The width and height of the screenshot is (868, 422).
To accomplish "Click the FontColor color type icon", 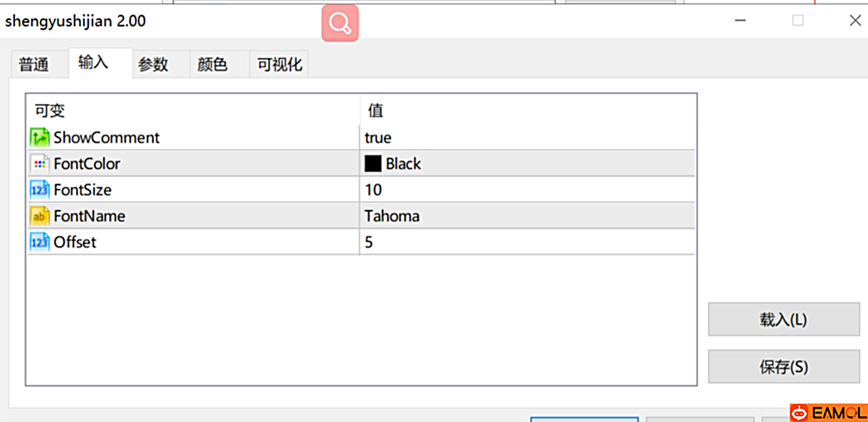I will coord(40,164).
